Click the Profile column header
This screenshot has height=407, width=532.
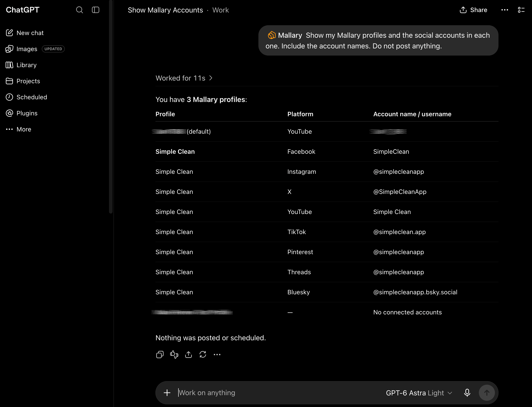tap(165, 114)
